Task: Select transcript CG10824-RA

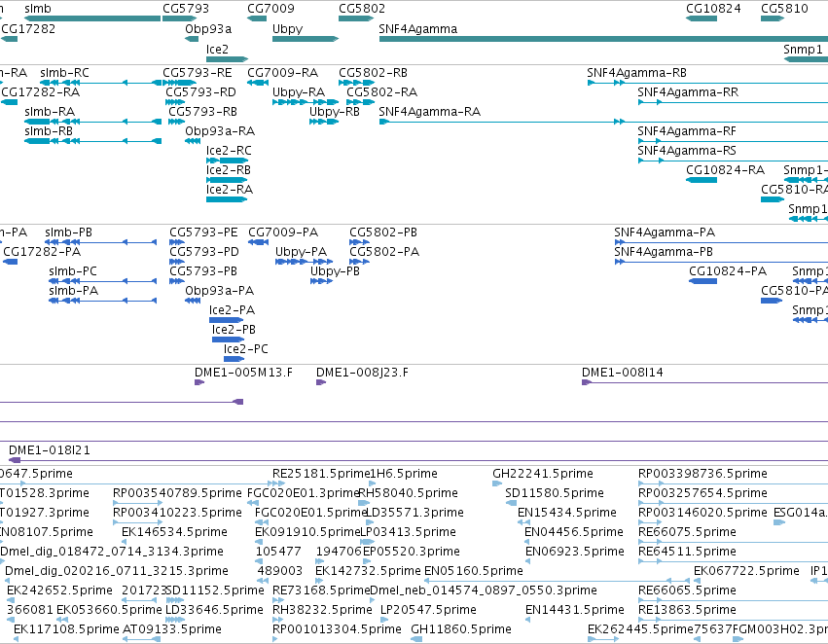Action: pyautogui.click(x=702, y=180)
